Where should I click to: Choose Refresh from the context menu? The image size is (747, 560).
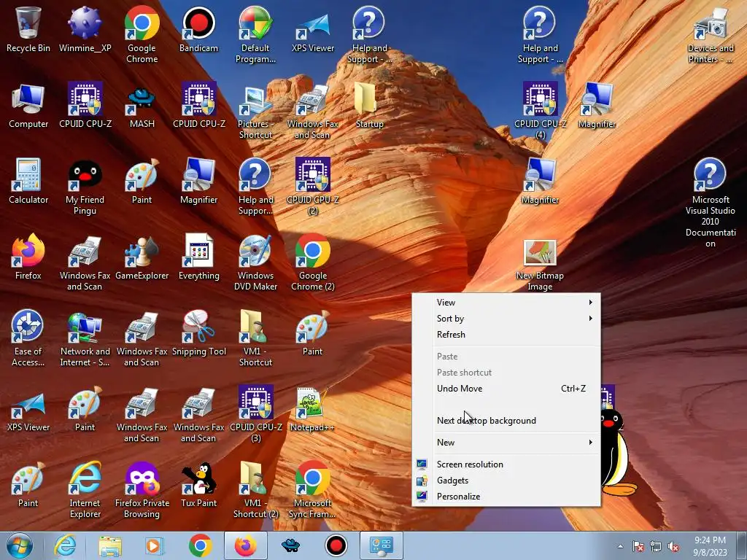coord(506,335)
